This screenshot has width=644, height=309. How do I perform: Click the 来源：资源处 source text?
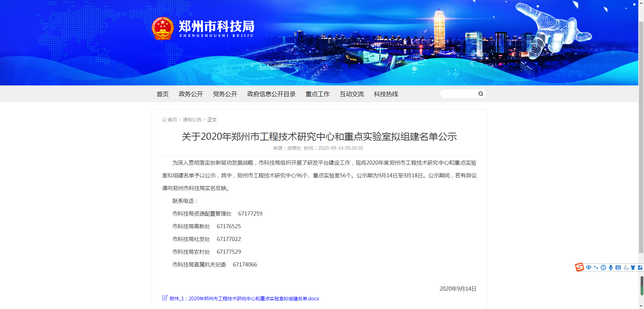(x=287, y=148)
